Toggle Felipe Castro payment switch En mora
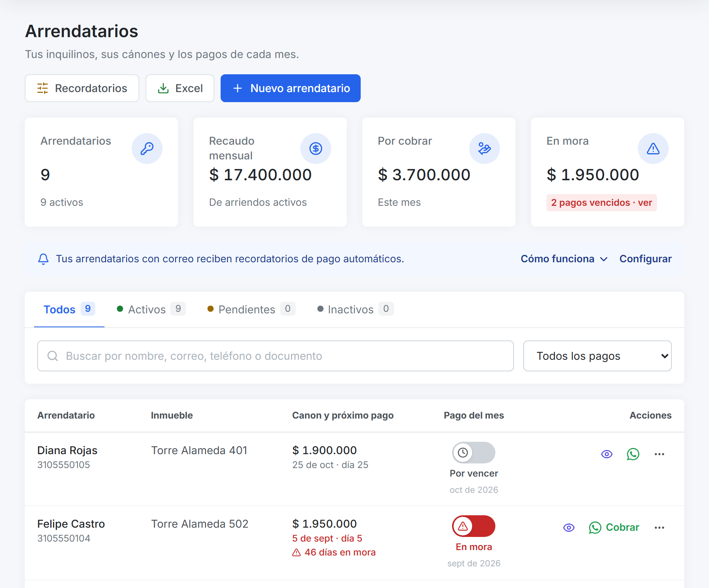This screenshot has height=588, width=709. 474,526
